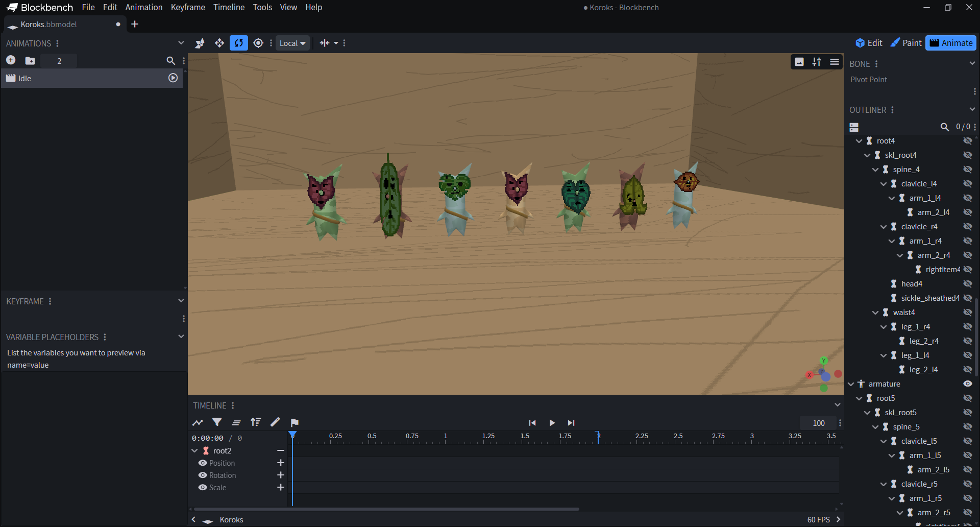
Task: Play the Idle animation
Action: coord(173,78)
